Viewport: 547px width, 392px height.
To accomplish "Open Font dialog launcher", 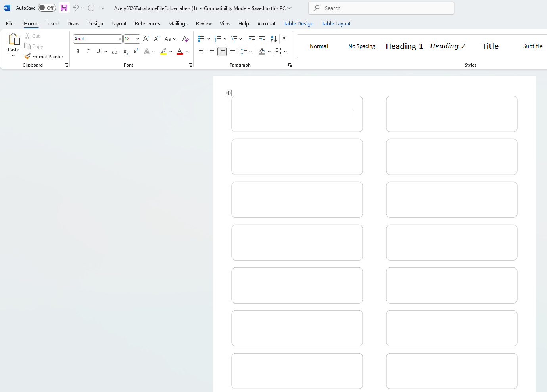I will click(x=190, y=65).
